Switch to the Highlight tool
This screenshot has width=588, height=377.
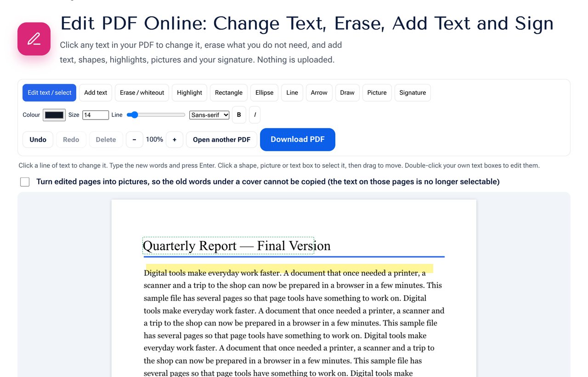coord(189,92)
